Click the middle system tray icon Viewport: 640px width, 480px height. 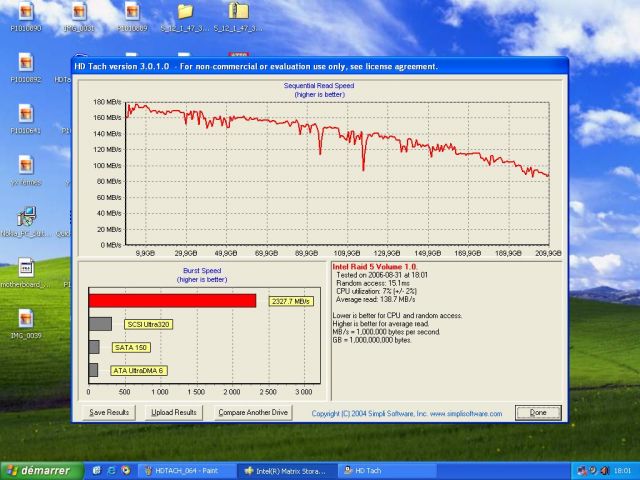click(x=593, y=471)
